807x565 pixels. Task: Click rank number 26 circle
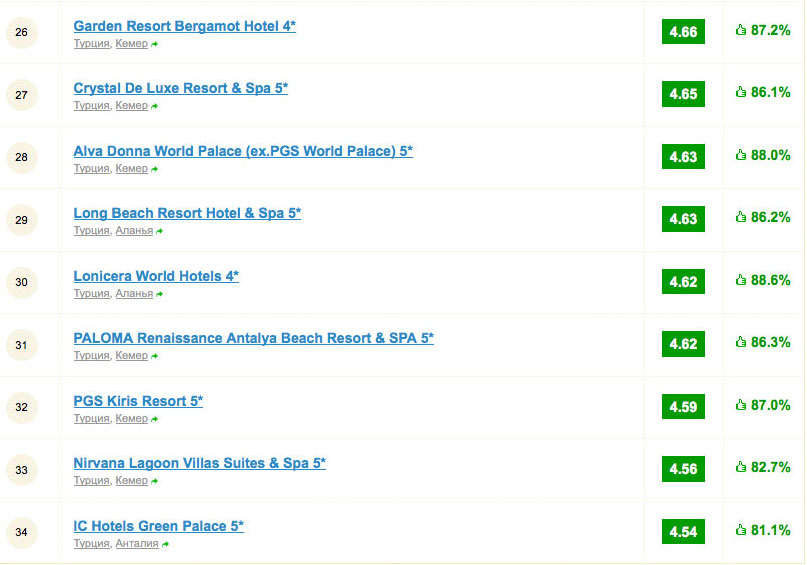22,32
